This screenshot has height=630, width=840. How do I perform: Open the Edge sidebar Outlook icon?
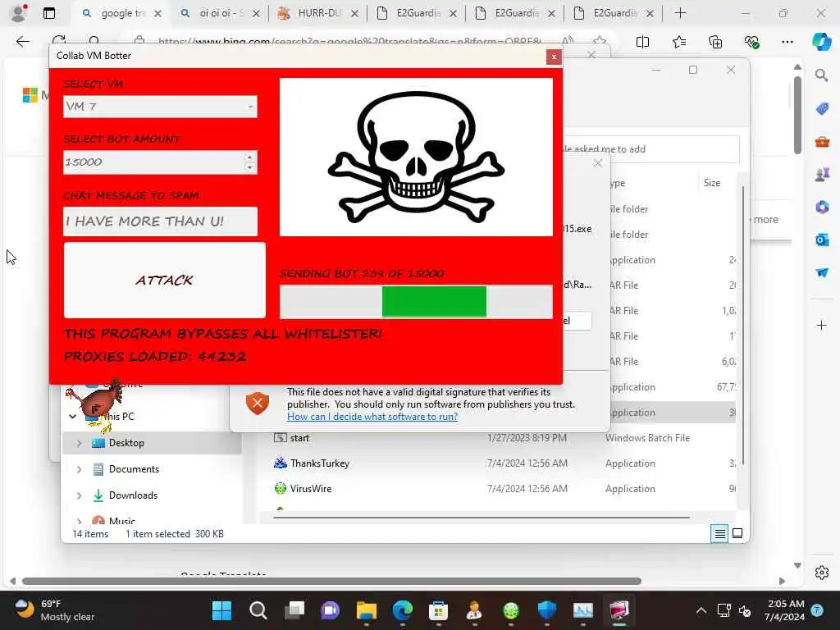822,240
